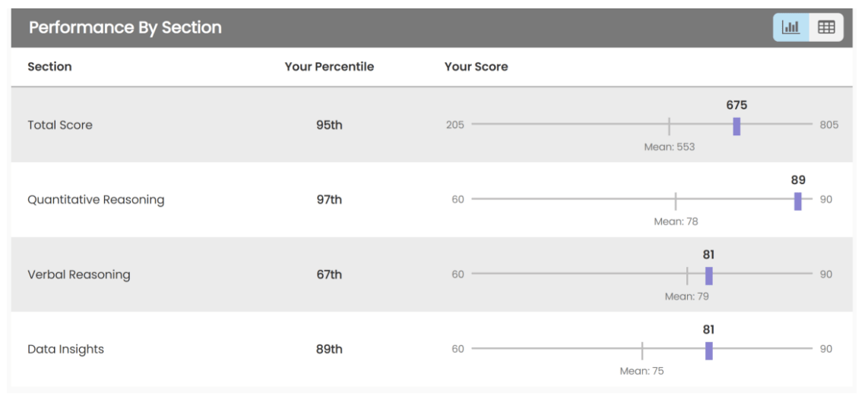Select the Verbal Reasoning score marker

(708, 275)
